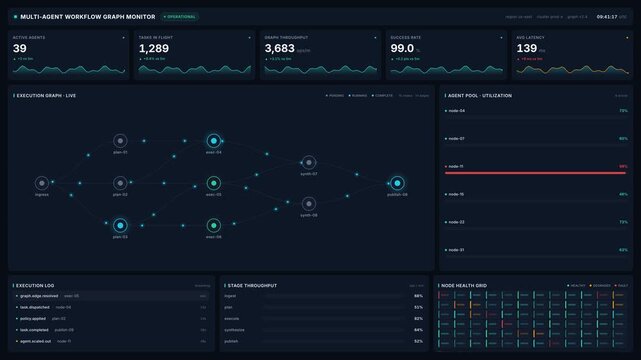The image size is (641, 360).
Task: Click the ingest stage throughput bar
Action: [333, 296]
